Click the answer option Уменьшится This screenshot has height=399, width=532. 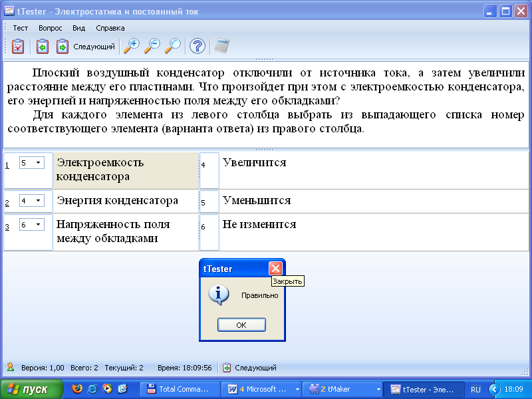[257, 201]
